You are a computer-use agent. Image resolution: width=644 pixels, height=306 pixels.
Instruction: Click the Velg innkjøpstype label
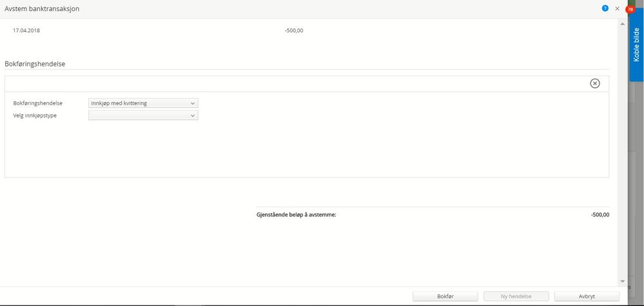pos(35,116)
